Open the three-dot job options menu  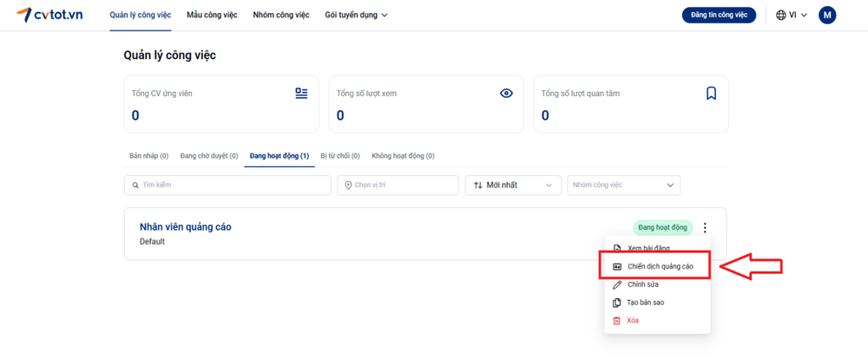pos(705,228)
